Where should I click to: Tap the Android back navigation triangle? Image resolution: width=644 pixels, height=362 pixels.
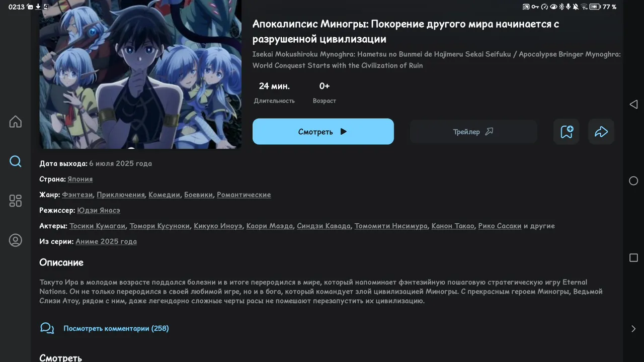pos(633,104)
